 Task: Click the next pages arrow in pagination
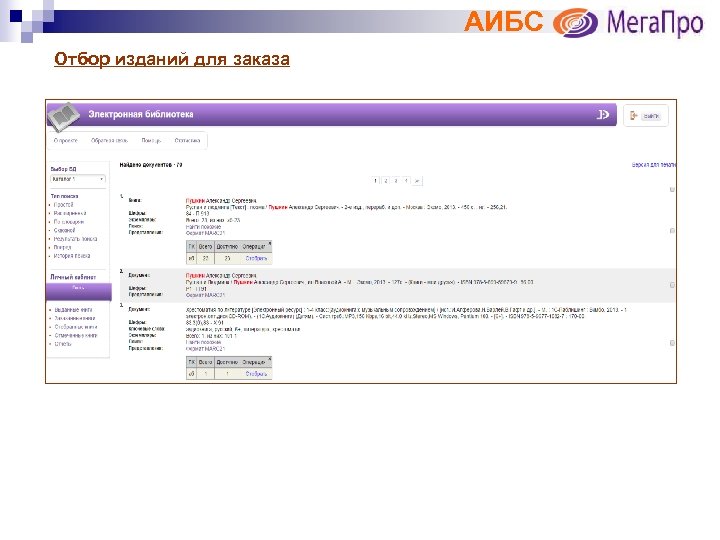pyautogui.click(x=417, y=181)
